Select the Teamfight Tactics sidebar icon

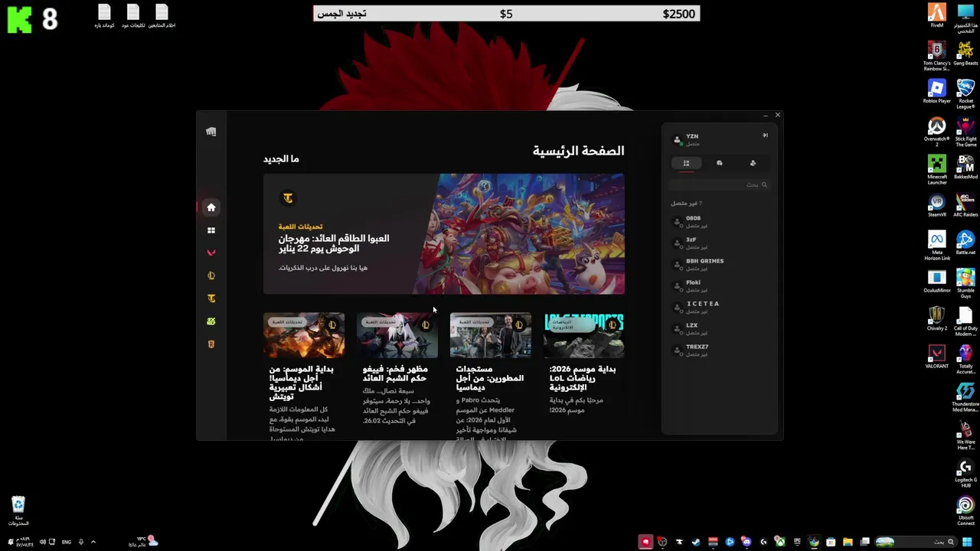tap(211, 298)
